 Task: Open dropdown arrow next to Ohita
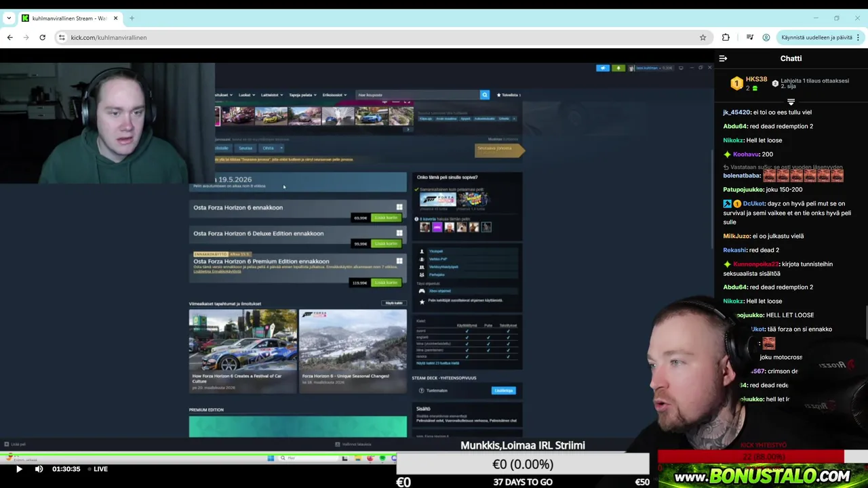[x=281, y=148]
